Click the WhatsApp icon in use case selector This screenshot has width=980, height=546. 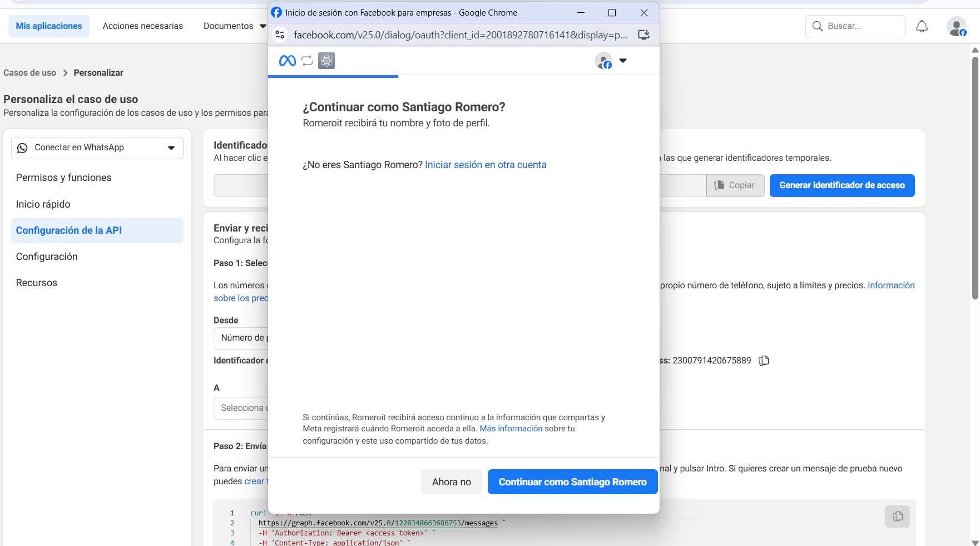coord(22,148)
